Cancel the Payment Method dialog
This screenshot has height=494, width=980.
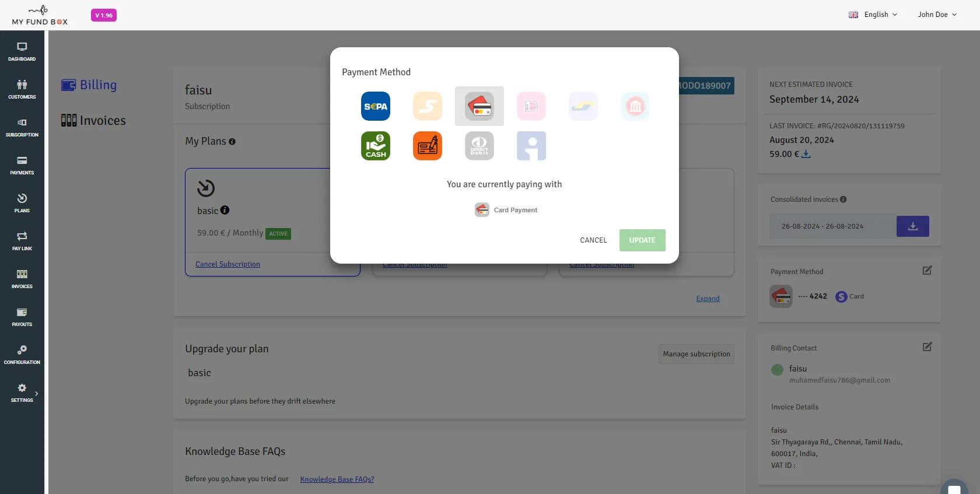tap(593, 240)
